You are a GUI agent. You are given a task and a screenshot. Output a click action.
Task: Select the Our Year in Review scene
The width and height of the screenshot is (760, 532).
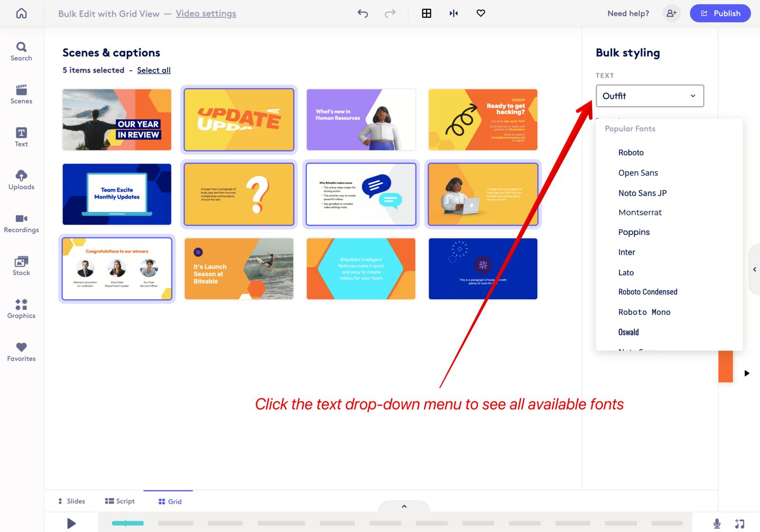click(117, 120)
